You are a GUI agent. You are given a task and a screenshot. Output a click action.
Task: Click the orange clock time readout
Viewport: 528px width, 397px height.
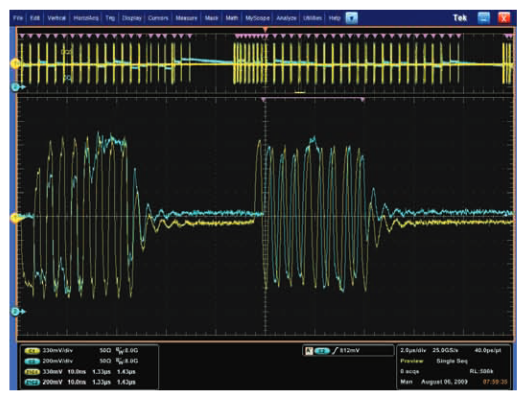pyautogui.click(x=495, y=382)
